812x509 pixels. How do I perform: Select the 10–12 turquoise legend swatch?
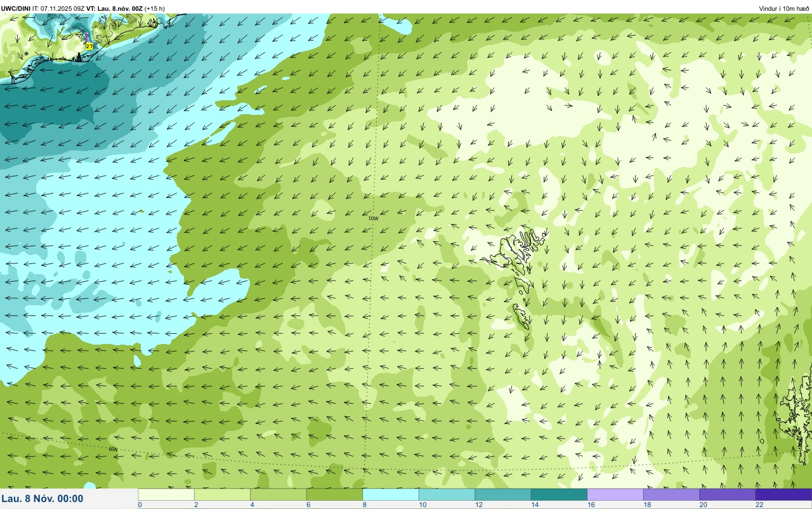447,494
